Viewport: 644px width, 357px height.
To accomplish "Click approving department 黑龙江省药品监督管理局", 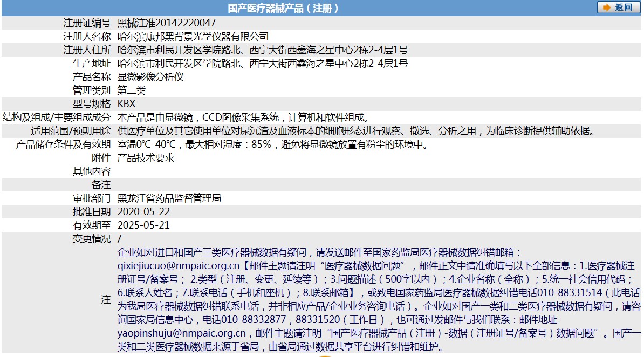I will point(169,198).
